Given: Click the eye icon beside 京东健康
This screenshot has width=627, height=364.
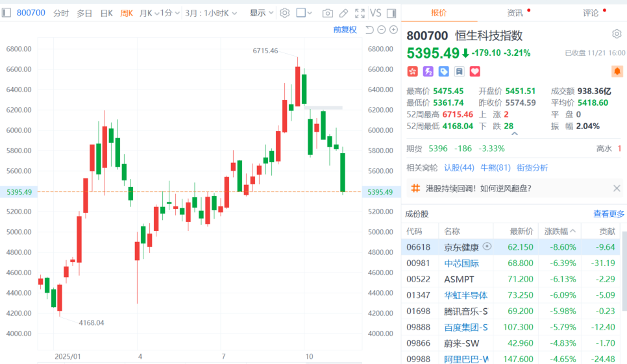Looking at the screenshot, I should [487, 247].
